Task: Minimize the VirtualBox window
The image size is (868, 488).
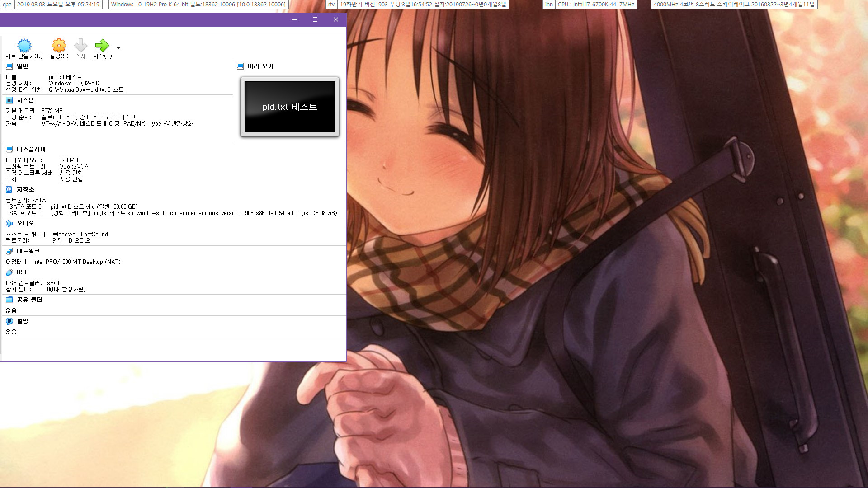Action: point(294,19)
